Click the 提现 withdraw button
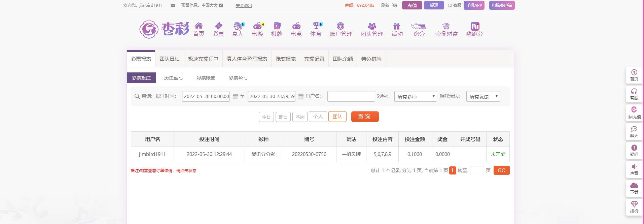The height and width of the screenshot is (224, 644). click(434, 5)
